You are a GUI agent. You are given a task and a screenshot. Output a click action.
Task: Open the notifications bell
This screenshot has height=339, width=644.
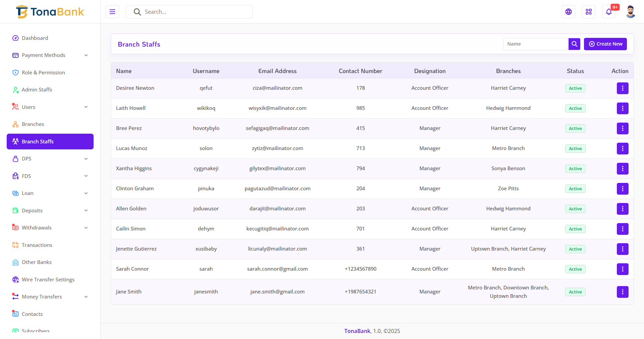point(609,12)
